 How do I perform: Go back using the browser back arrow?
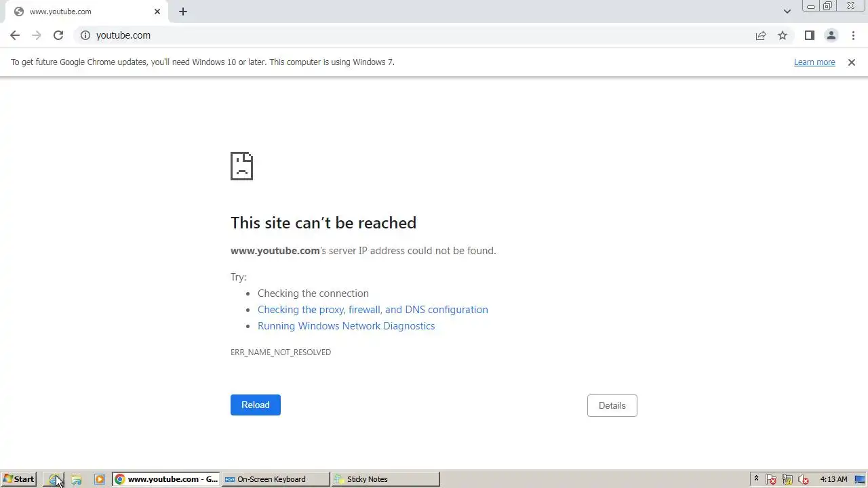point(15,35)
